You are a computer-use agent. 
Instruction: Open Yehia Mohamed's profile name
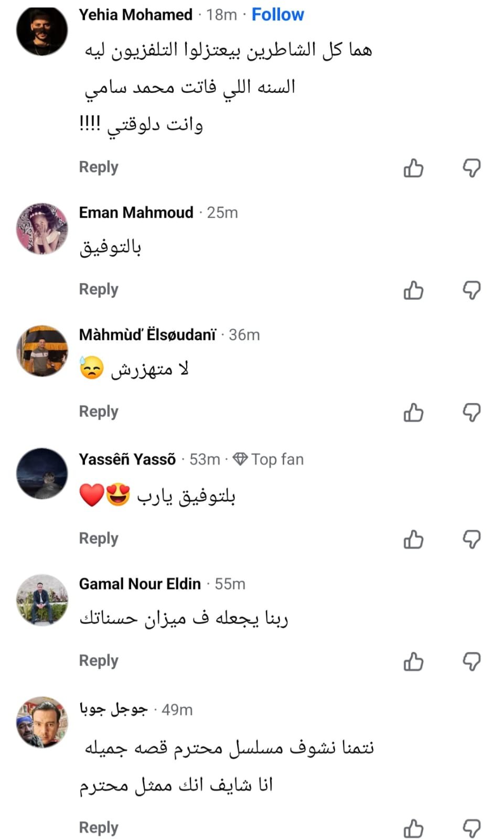(135, 14)
